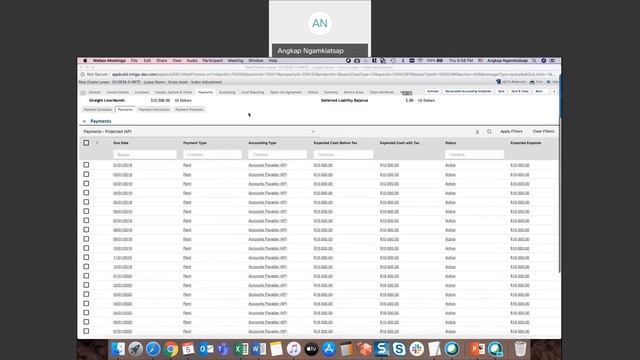Viewport: 640px width, 360px height.
Task: Check the row due 01/01/2019
Action: point(86,165)
